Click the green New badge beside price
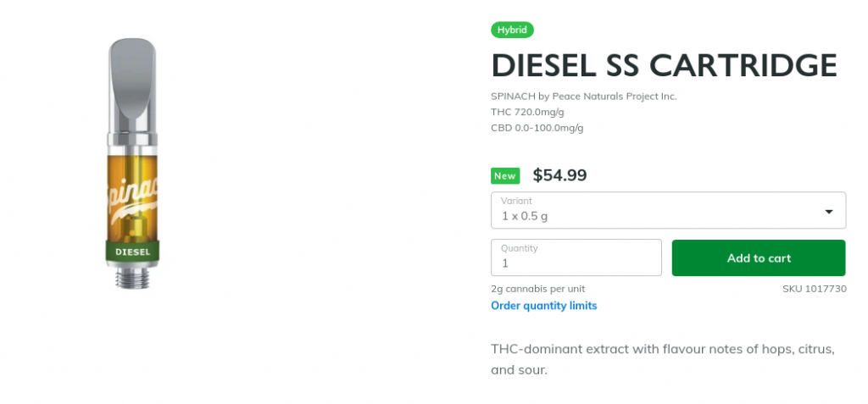Screen dimensions: 868x404 (x=505, y=176)
